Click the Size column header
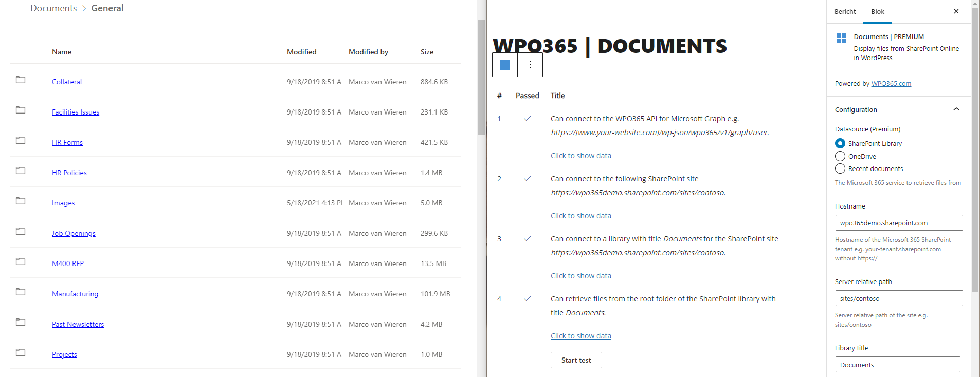This screenshot has height=377, width=980. (427, 52)
